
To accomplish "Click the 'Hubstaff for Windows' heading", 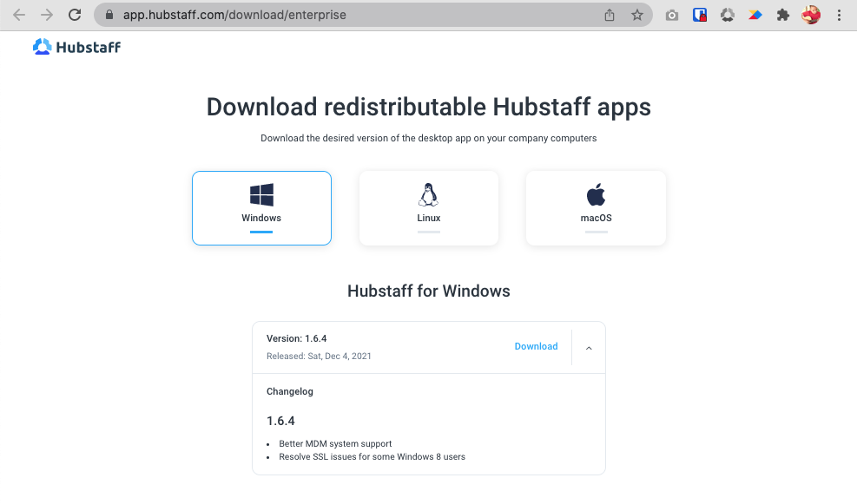I will tap(429, 291).
